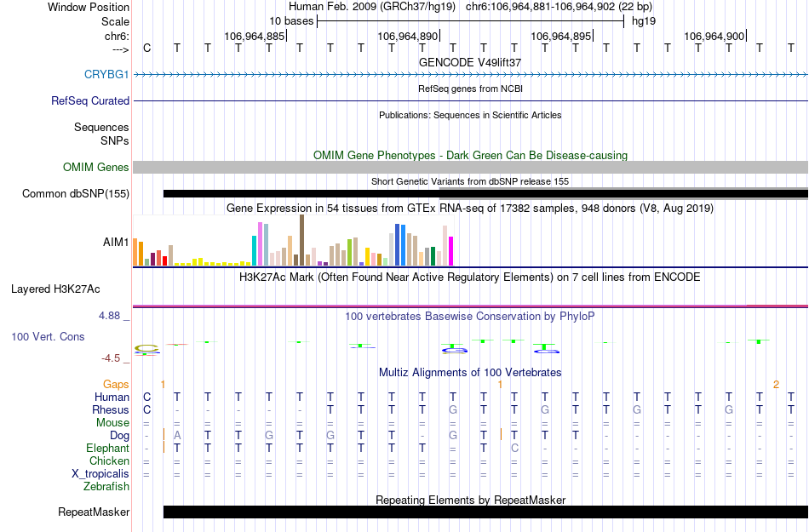The width and height of the screenshot is (809, 532).
Task: Click the A base in Dog row
Action: (177, 435)
